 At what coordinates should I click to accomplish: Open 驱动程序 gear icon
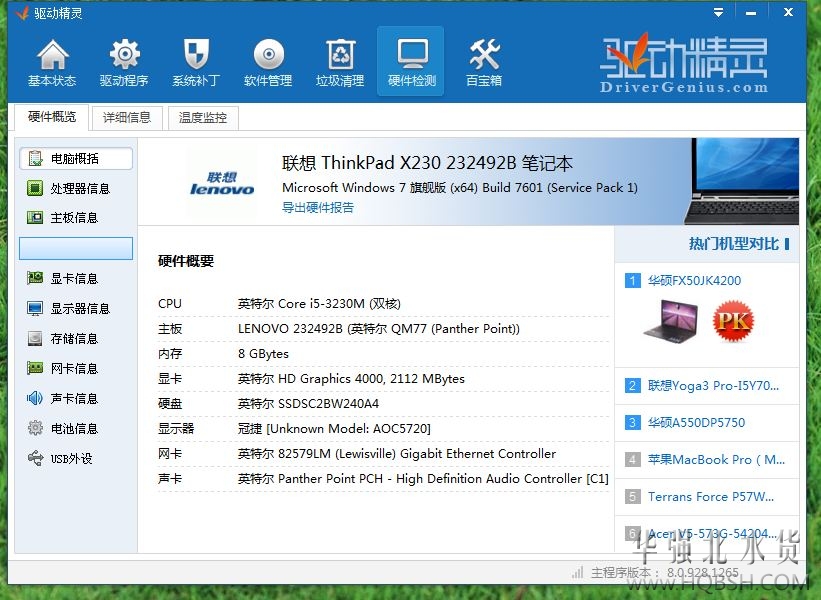pos(124,63)
